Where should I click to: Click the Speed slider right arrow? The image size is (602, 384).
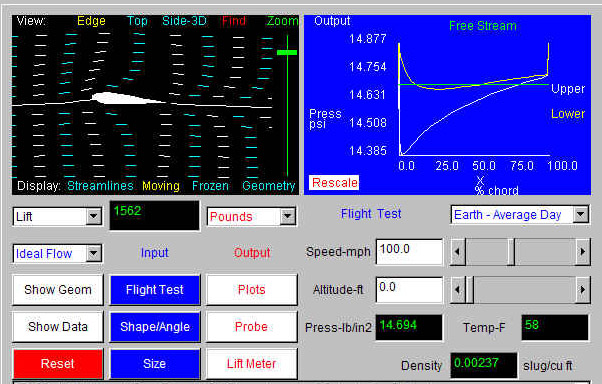pos(582,252)
